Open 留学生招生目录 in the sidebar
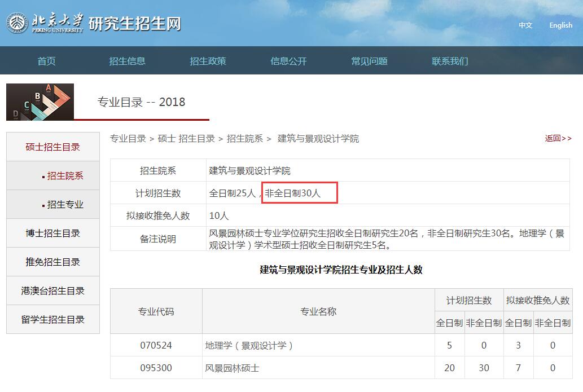The image size is (583, 392). (53, 320)
